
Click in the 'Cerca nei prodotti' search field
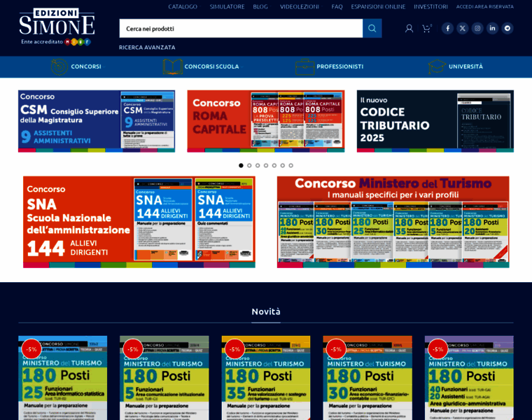point(241,29)
